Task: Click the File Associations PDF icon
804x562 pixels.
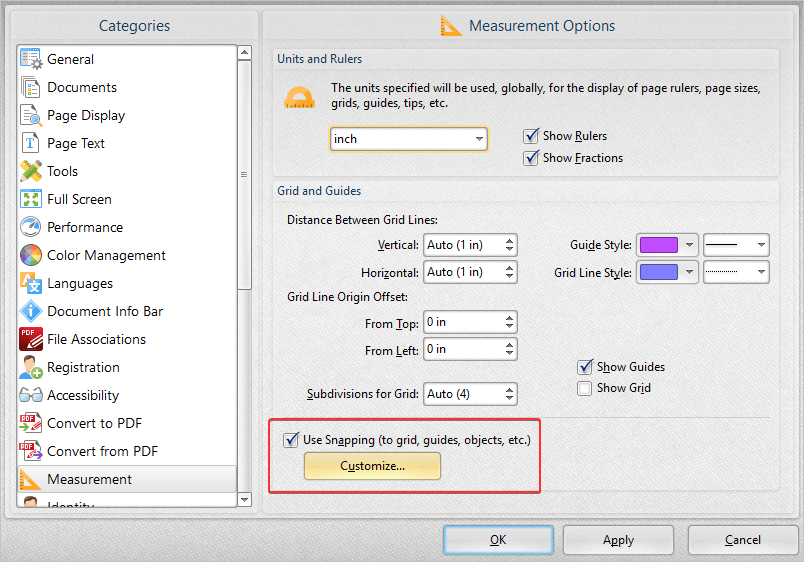Action: coord(31,339)
